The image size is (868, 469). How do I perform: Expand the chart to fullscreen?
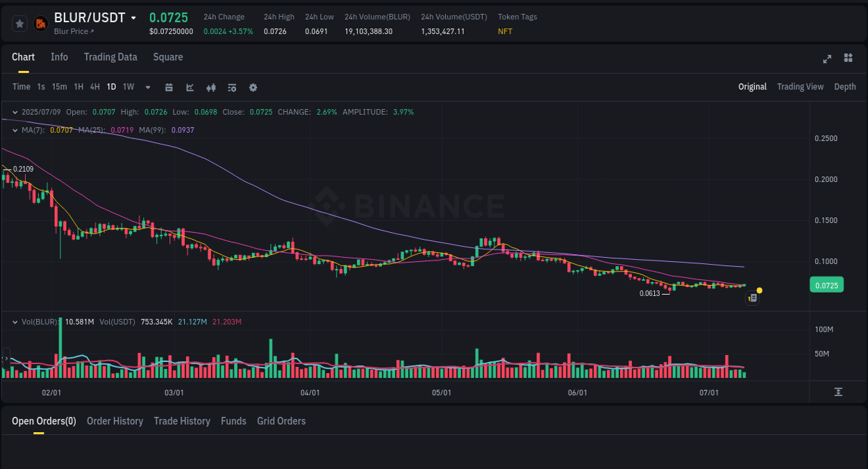[827, 58]
